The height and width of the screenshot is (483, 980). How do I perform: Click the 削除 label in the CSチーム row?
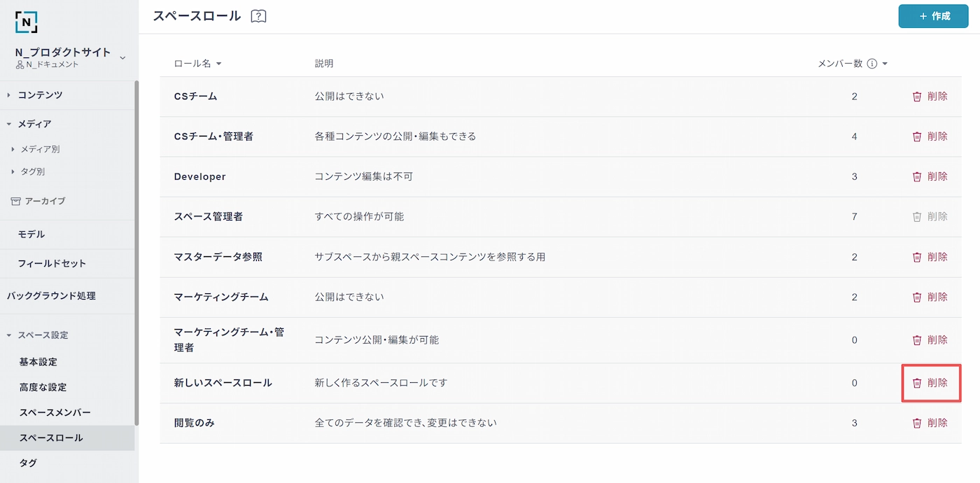[937, 97]
